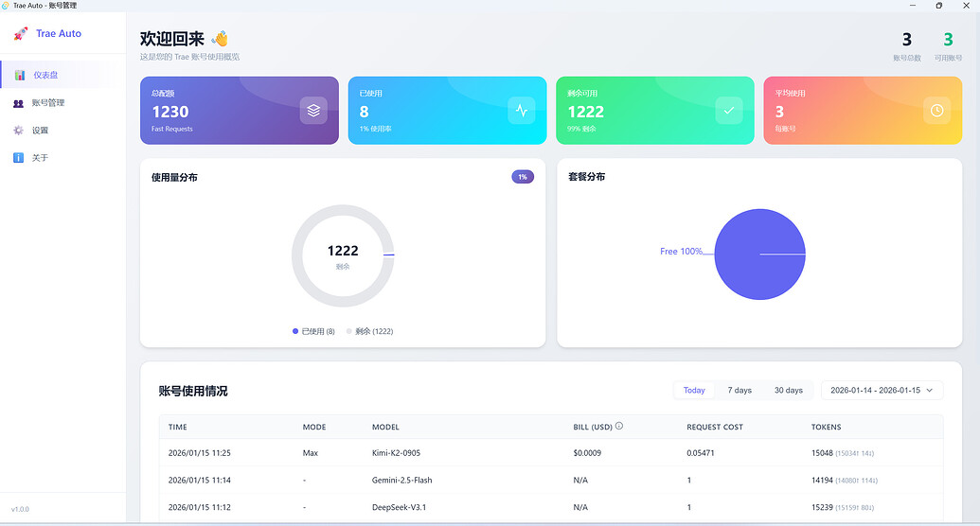Image resolution: width=980 pixels, height=526 pixels.
Task: Click the 14194 tokens value
Action: (822, 481)
